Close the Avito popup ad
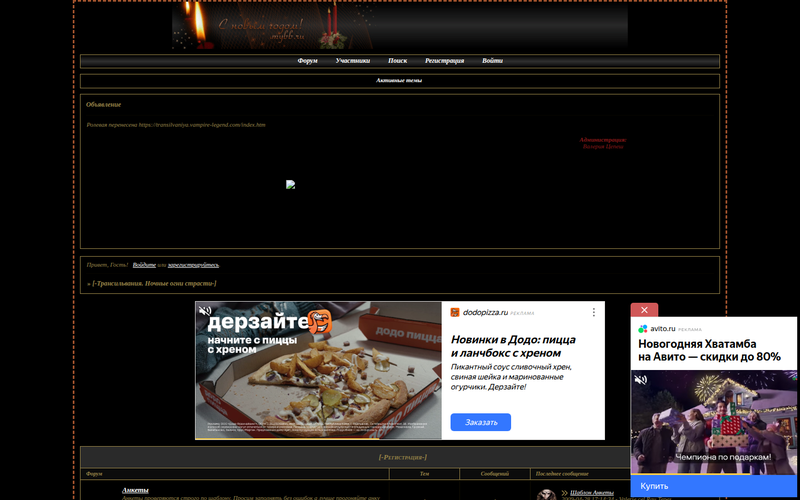 pos(644,310)
